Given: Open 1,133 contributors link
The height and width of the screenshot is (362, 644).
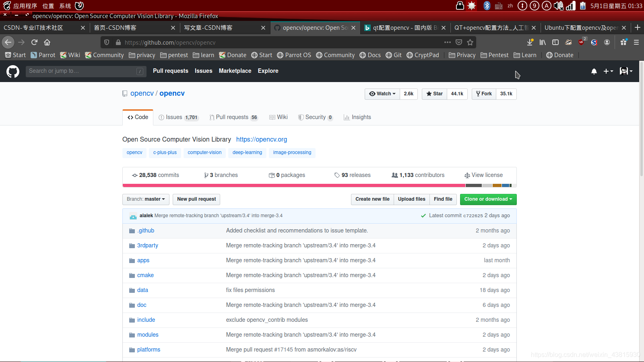Looking at the screenshot, I should coord(418,175).
